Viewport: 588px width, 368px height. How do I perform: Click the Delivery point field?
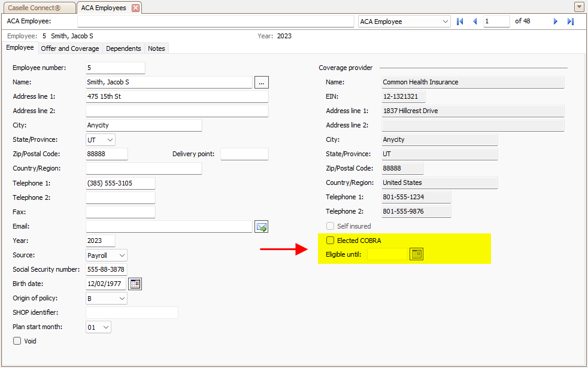(x=244, y=154)
